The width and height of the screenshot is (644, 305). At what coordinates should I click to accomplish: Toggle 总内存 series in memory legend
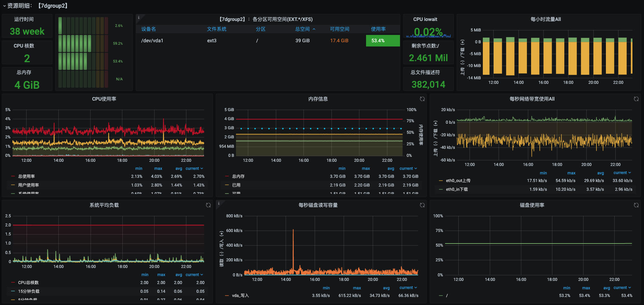pos(238,176)
